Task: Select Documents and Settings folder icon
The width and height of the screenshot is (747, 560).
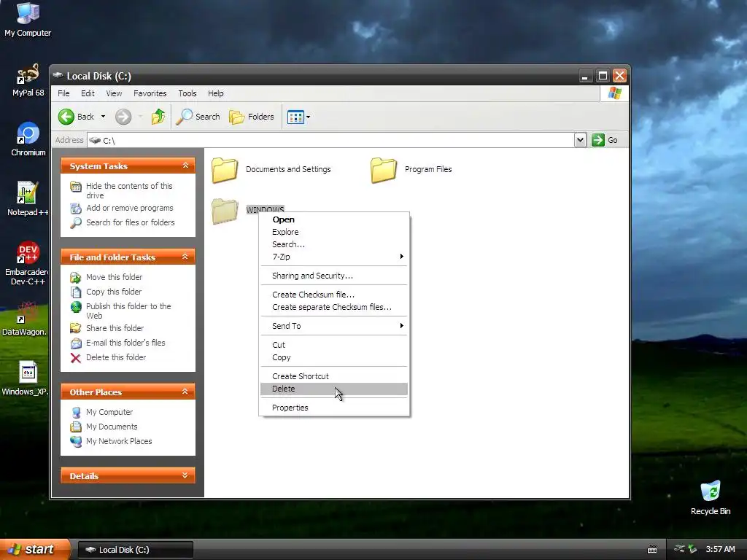Action: click(x=225, y=170)
